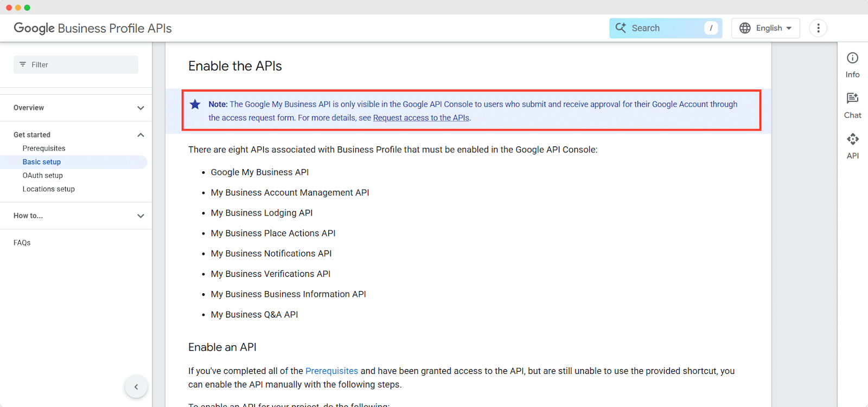Open the Info side panel icon
The image size is (868, 407).
coord(852,58)
